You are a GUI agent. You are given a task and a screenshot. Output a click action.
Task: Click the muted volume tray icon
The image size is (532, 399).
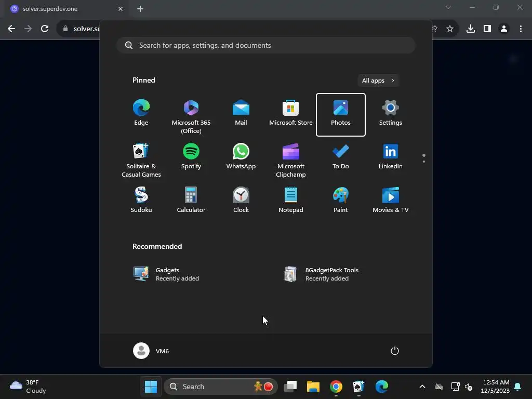click(469, 387)
